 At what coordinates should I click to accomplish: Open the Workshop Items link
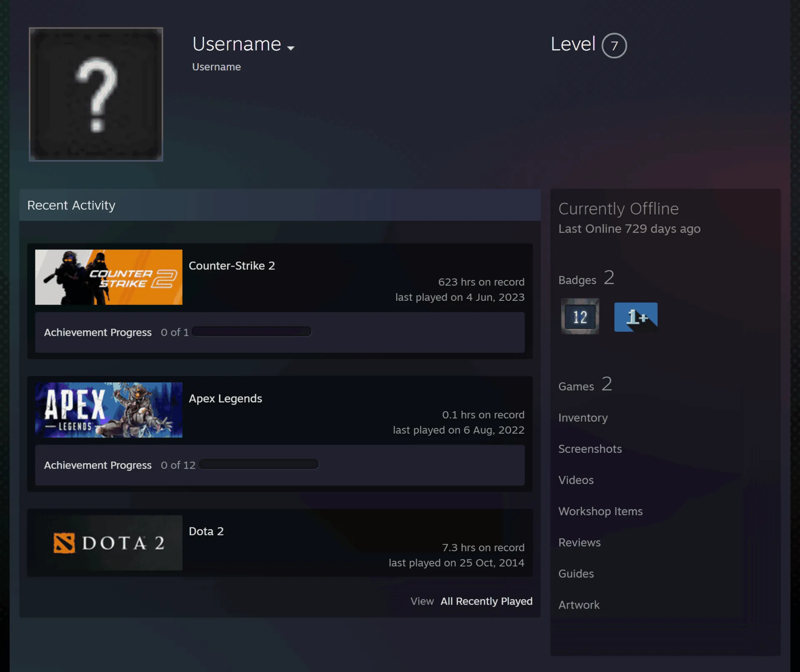(x=600, y=512)
